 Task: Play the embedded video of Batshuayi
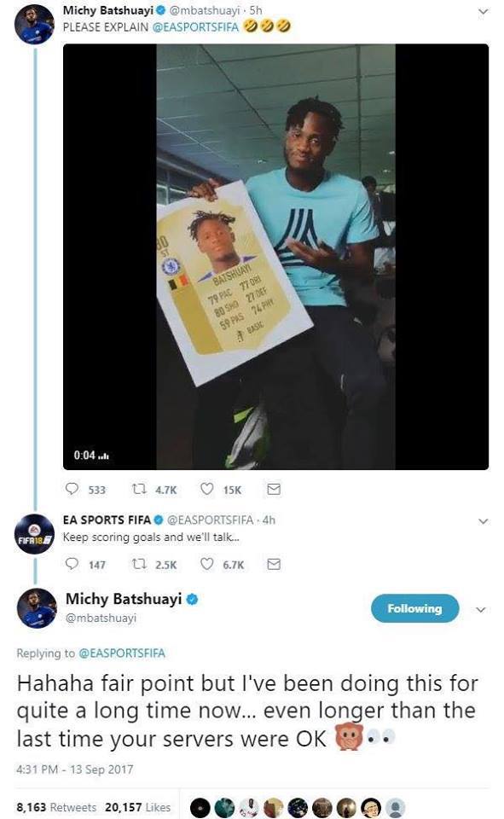click(275, 257)
